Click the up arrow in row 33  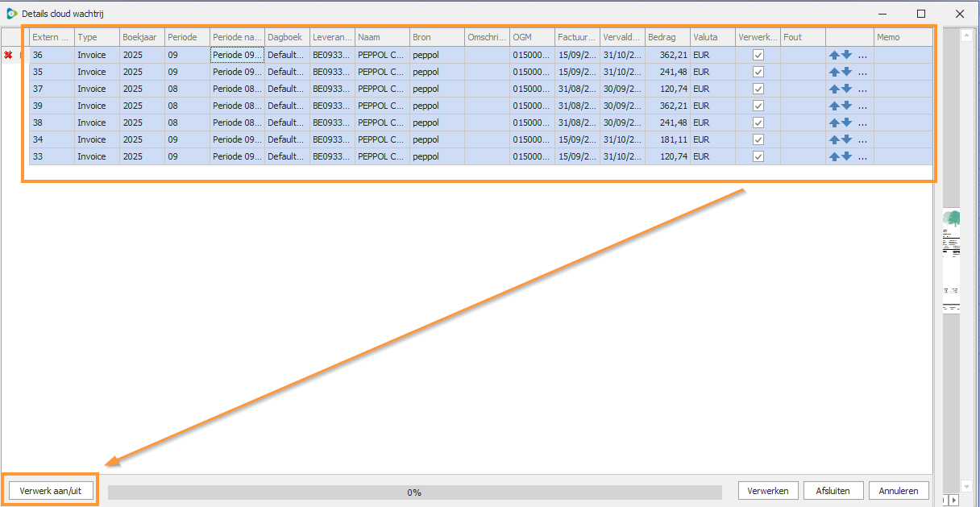pyautogui.click(x=834, y=156)
